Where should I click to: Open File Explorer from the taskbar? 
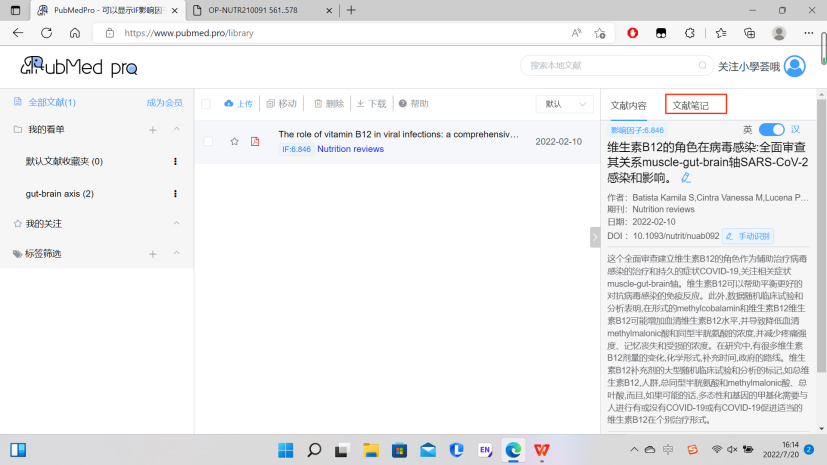point(371,450)
